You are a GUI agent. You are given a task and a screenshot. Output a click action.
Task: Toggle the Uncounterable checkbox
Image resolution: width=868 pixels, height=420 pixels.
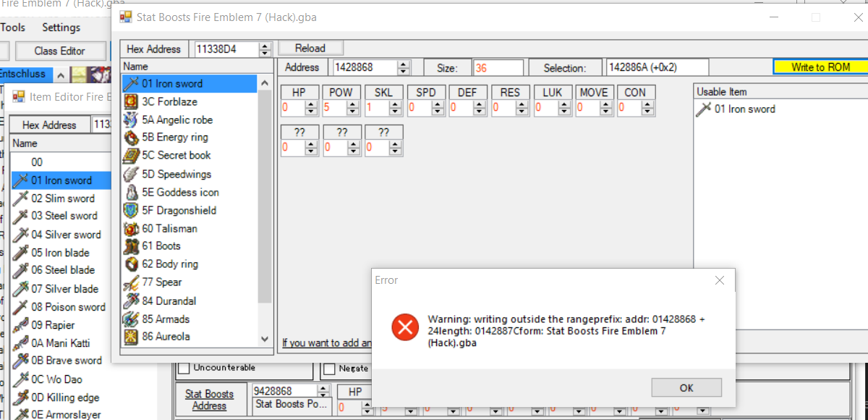coord(184,368)
